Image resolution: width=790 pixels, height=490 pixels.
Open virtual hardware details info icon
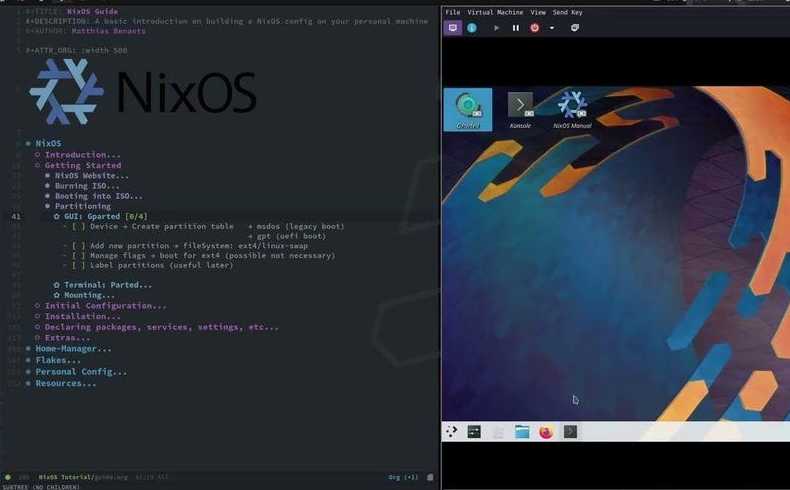coord(472,28)
